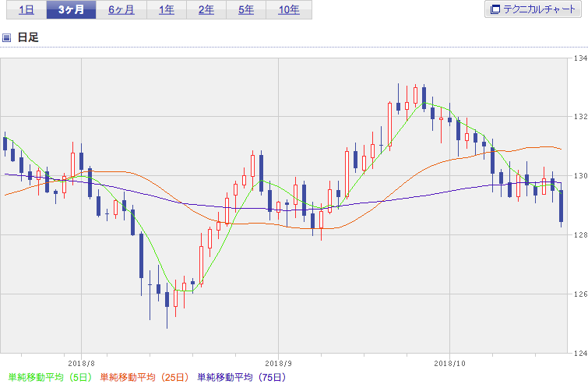
Task: Switch to the 1日 chart range tab
Action: pos(26,10)
